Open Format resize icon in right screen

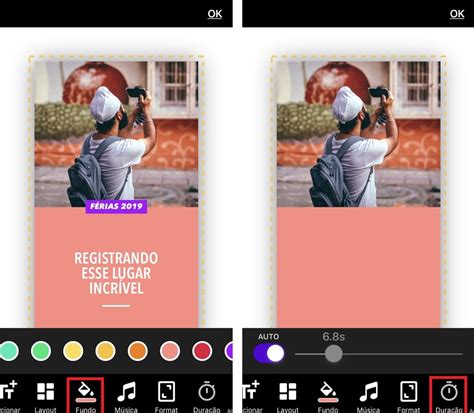coord(408,396)
